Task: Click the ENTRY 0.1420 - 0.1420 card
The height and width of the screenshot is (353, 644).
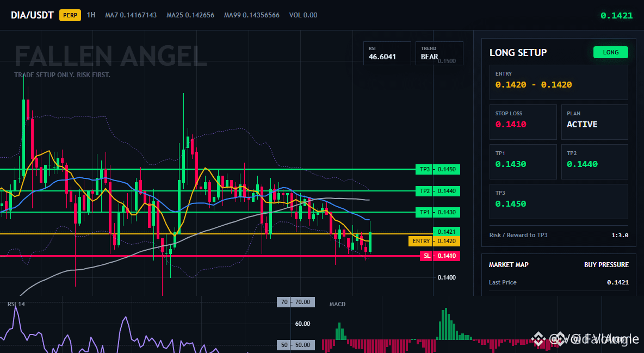Action: coord(559,82)
